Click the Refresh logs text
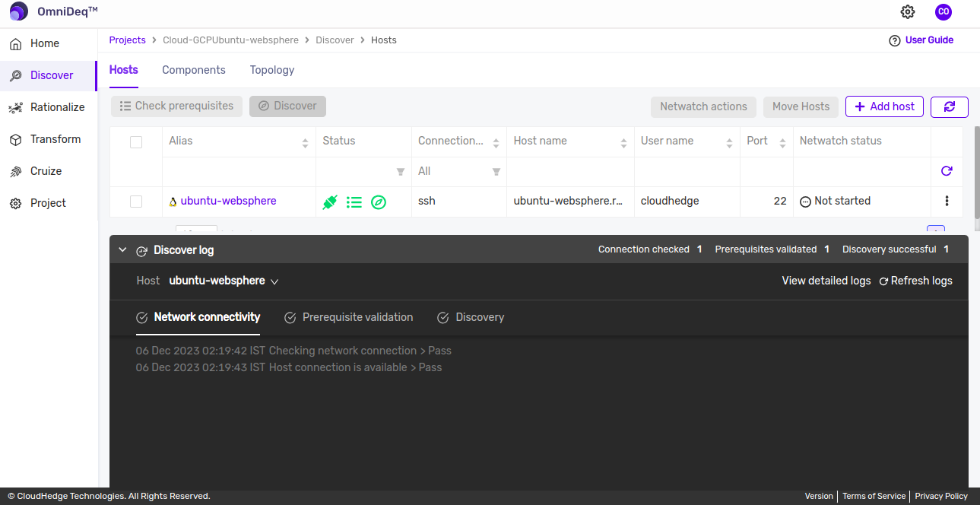The width and height of the screenshot is (980, 505). pos(921,281)
